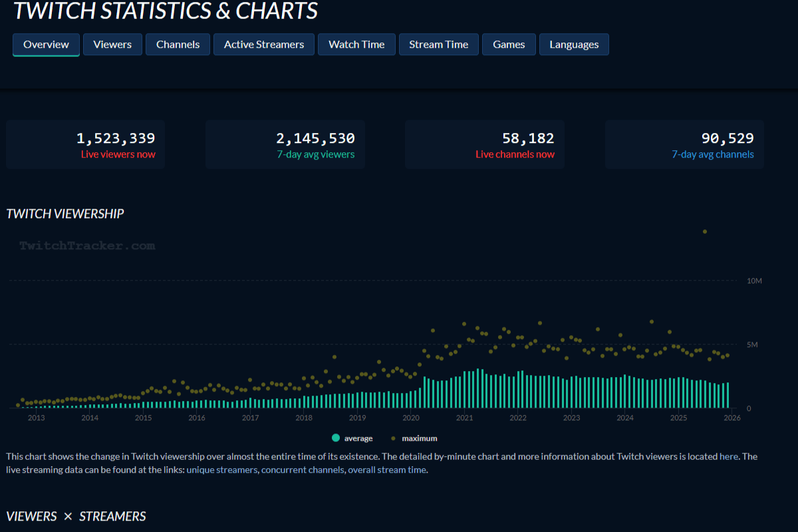Screen dimensions: 798x532
Task: Go to the Active Streamers tab
Action: pos(263,45)
